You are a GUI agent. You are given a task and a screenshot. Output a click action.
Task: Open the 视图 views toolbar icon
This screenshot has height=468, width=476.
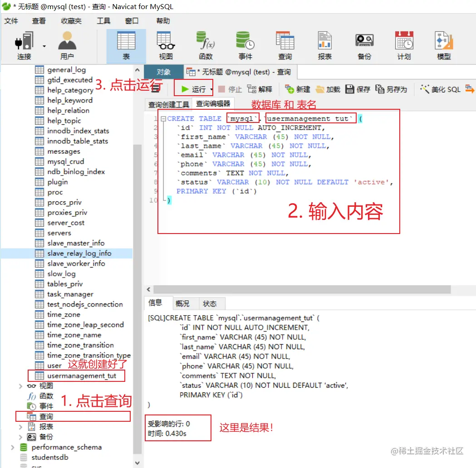coord(166,45)
